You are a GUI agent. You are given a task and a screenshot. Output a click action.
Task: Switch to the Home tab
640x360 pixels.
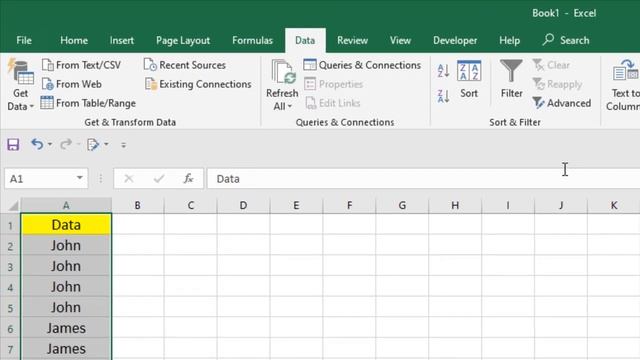pos(74,40)
